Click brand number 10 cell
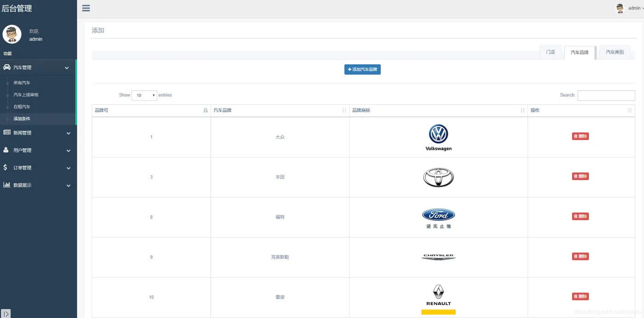Image resolution: width=644 pixels, height=318 pixels. point(151,297)
